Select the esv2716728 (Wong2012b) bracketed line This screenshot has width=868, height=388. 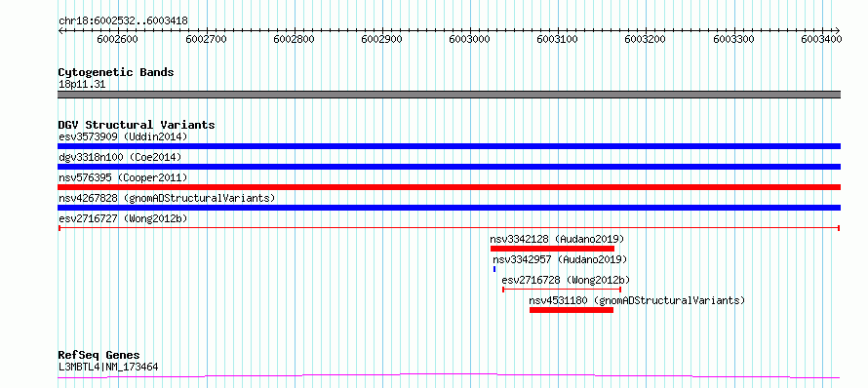[x=562, y=290]
